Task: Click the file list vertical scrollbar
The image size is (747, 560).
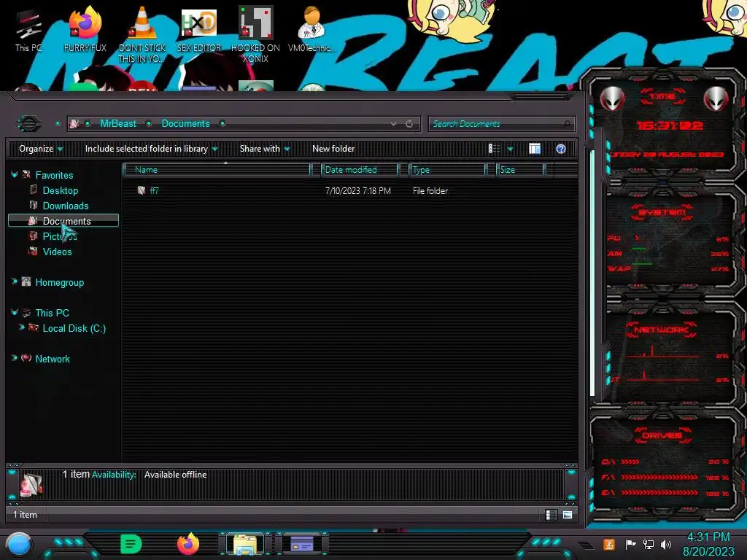Action: [x=592, y=273]
